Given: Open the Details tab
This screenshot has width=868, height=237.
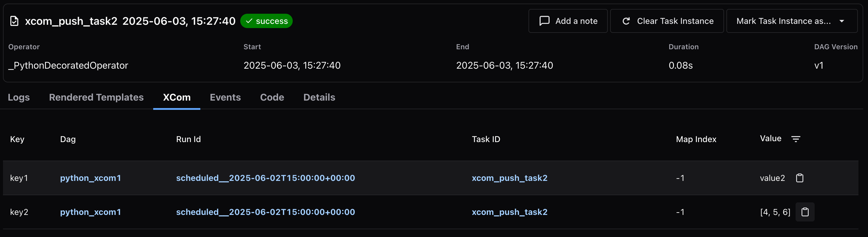Looking at the screenshot, I should coord(319,97).
